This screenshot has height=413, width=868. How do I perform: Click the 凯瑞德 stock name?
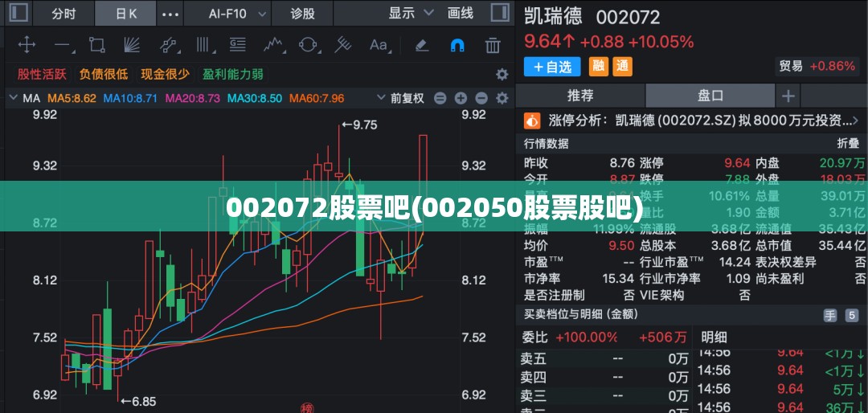pyautogui.click(x=553, y=16)
